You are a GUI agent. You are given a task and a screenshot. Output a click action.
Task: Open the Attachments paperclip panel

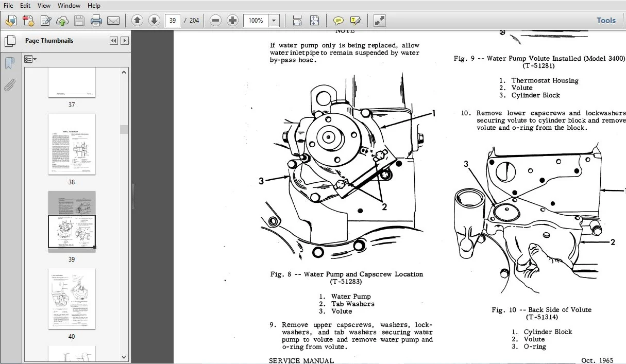pos(9,85)
